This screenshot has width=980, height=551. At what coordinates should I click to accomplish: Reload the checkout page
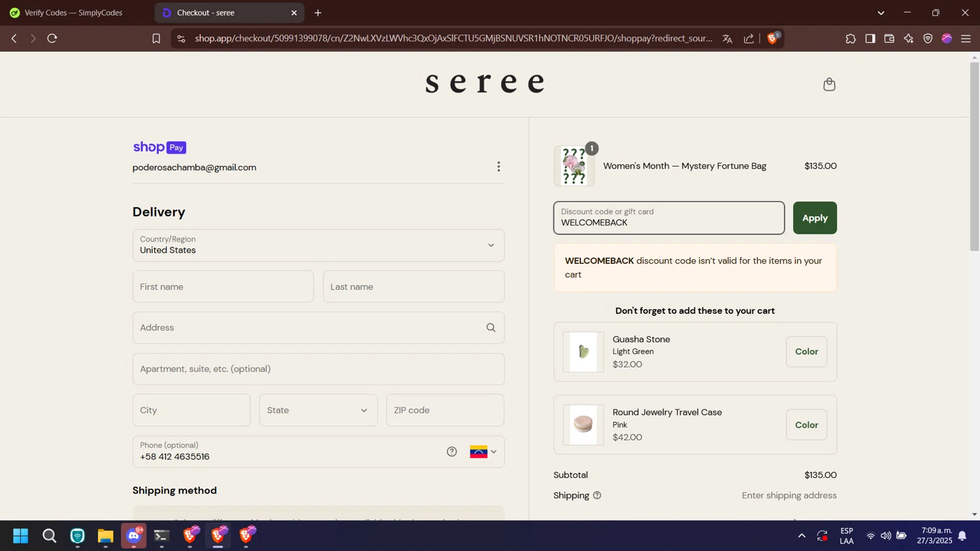[52, 39]
